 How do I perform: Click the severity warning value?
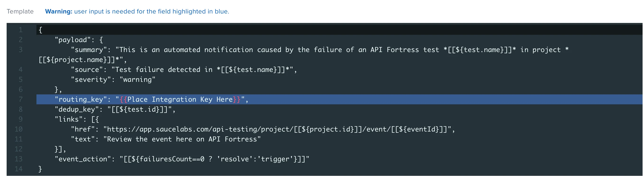tap(137, 79)
